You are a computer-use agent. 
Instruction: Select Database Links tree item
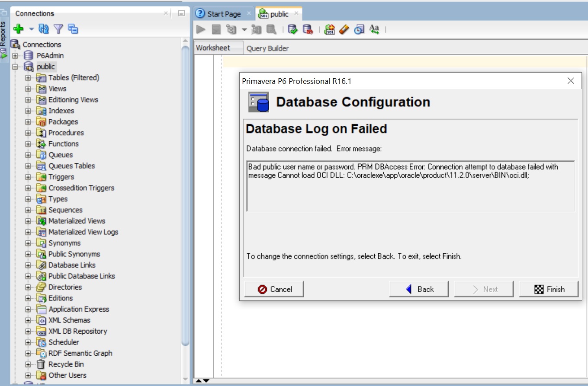click(72, 265)
